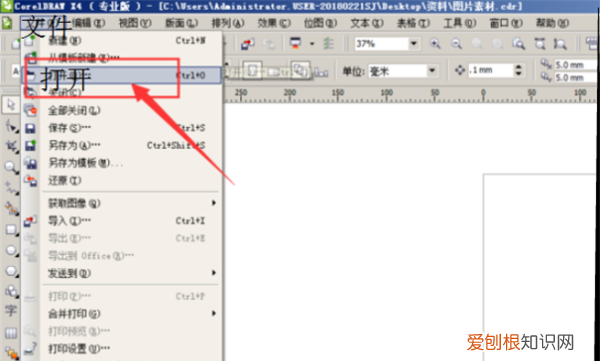Image resolution: width=600 pixels, height=361 pixels.
Task: Select the Ellipse tool
Action: point(11,250)
